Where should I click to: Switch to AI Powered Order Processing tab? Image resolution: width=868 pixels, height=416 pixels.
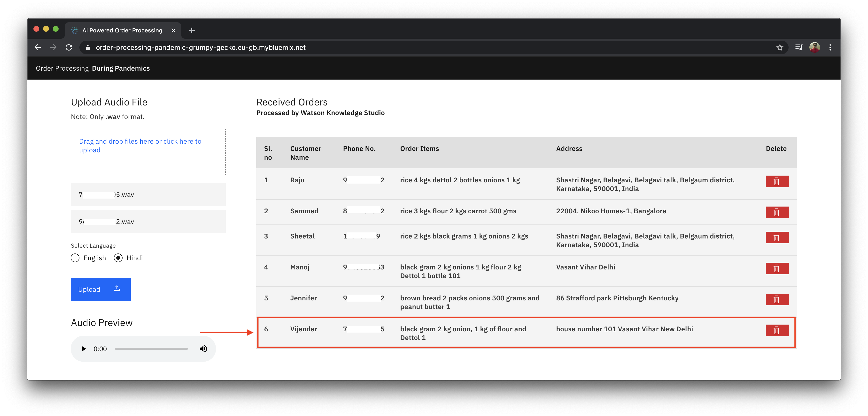[x=122, y=30]
